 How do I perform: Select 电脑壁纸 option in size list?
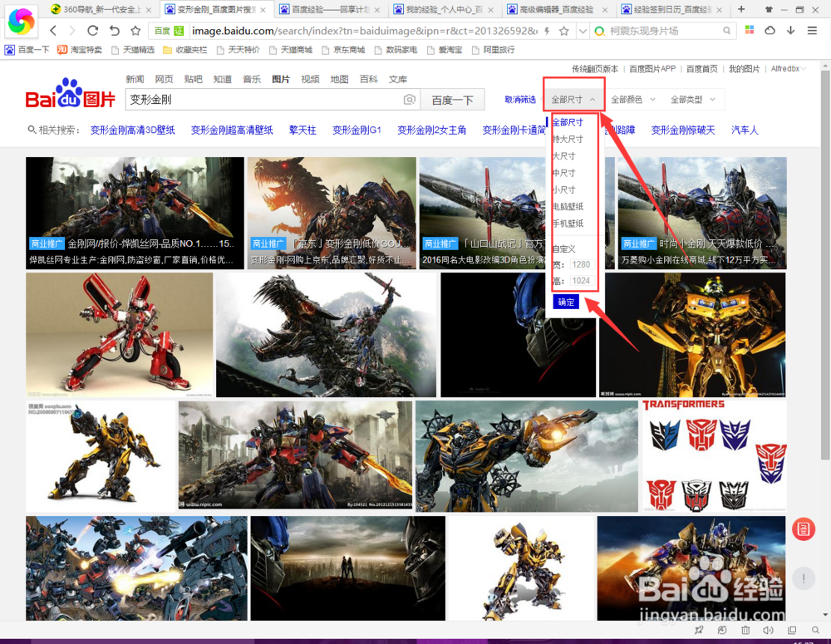[568, 207]
